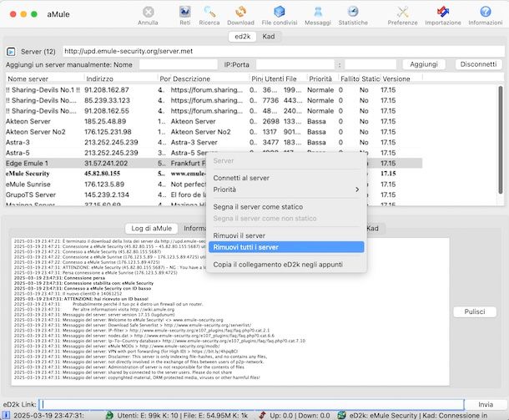Select the Sharing-Devils No.1 row
This screenshot has width=509, height=420.
[x=214, y=90]
